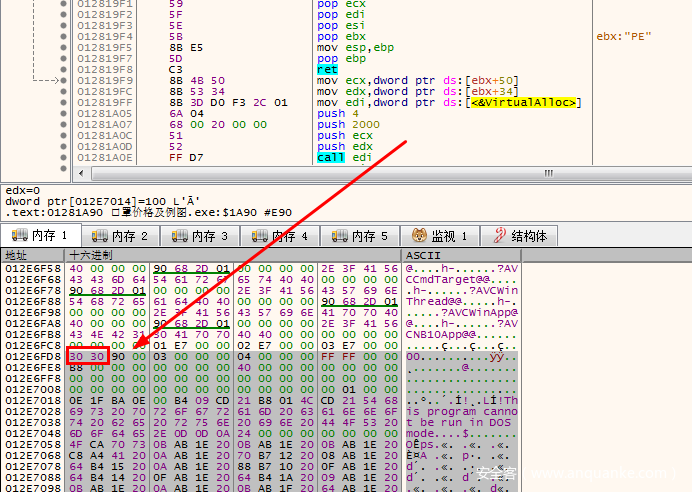Viewport: 692px width, 492px height.
Task: Select the ret instruction line
Action: coord(327,69)
